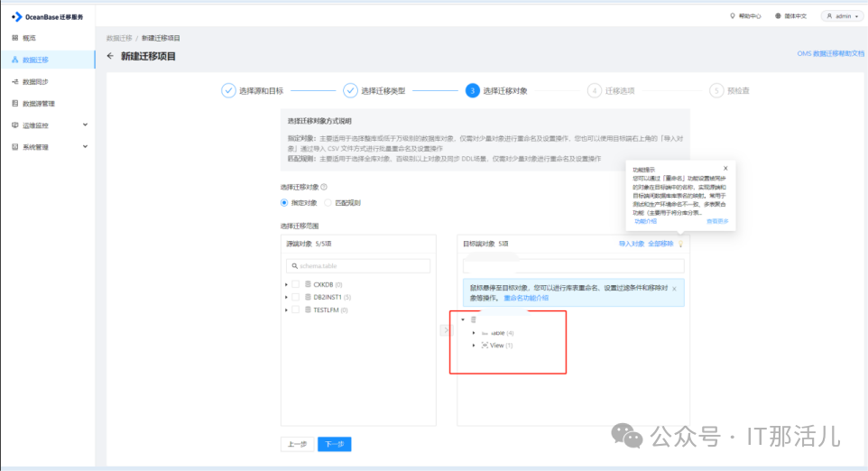Click the TESTLFM (0) label
Screen dimensions: 868x471
pos(330,310)
